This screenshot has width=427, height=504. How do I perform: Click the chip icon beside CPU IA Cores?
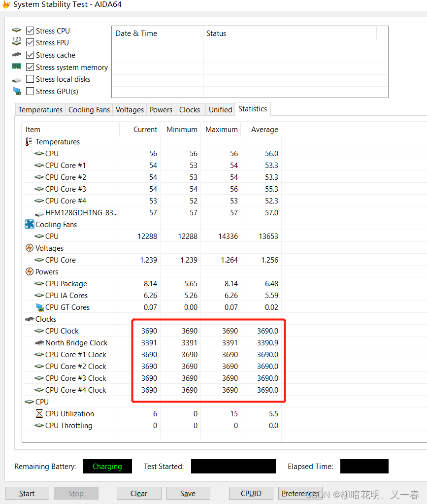pos(39,296)
